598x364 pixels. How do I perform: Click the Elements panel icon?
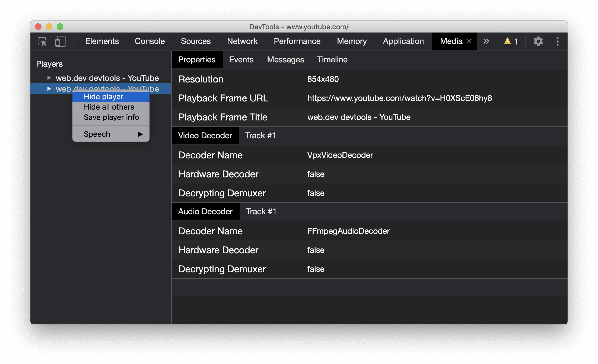coord(101,41)
